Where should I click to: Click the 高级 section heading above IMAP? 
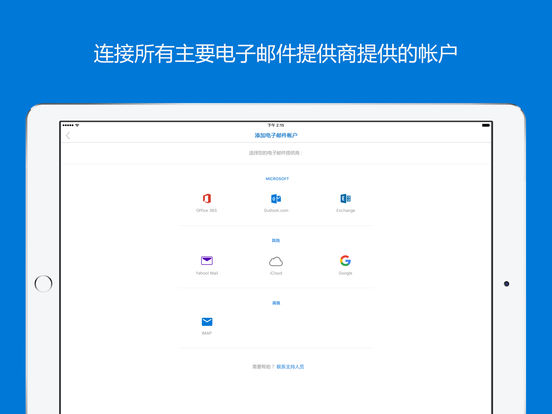tap(276, 303)
